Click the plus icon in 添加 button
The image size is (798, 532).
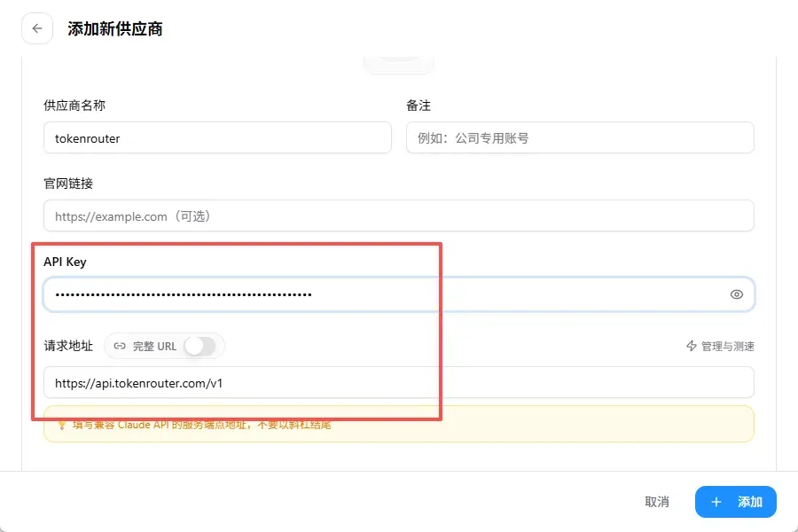[716, 502]
